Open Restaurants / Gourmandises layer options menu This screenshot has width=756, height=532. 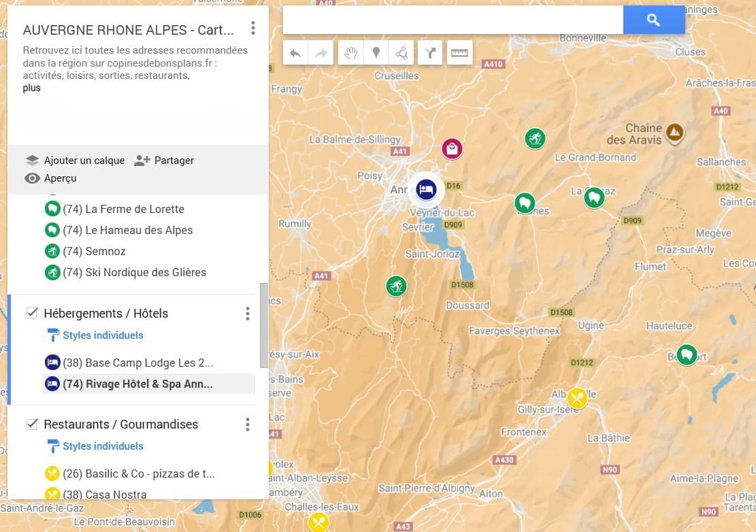pyautogui.click(x=247, y=425)
